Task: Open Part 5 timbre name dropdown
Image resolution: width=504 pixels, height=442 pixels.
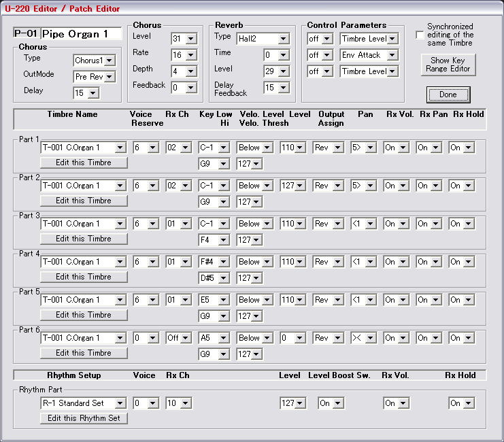Action: [84, 300]
